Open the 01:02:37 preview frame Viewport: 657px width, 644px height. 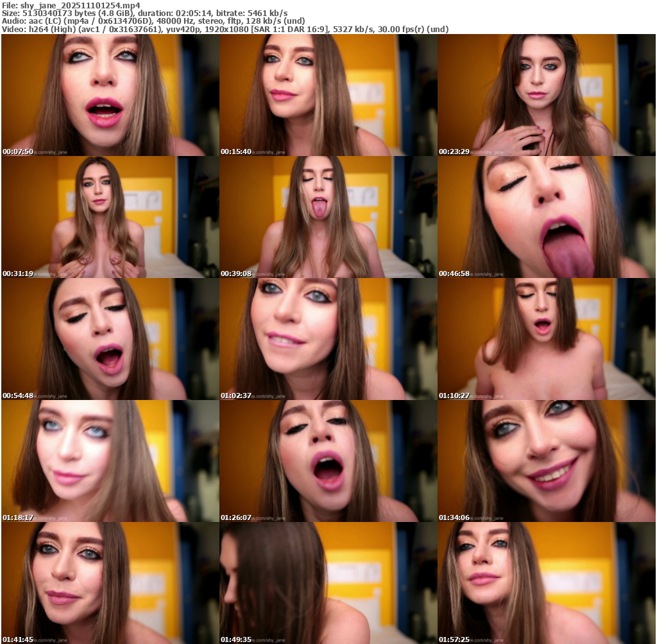(x=328, y=339)
